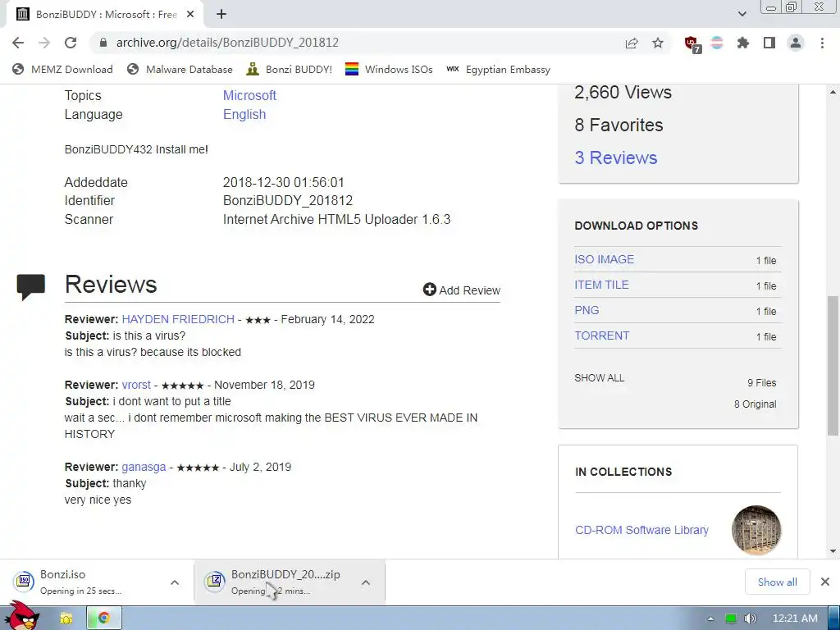The width and height of the screenshot is (840, 630).
Task: Click the scrollbar up arrow
Action: pos(833,92)
